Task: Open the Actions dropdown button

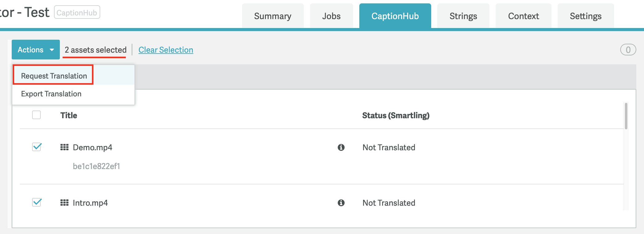Action: click(x=36, y=50)
